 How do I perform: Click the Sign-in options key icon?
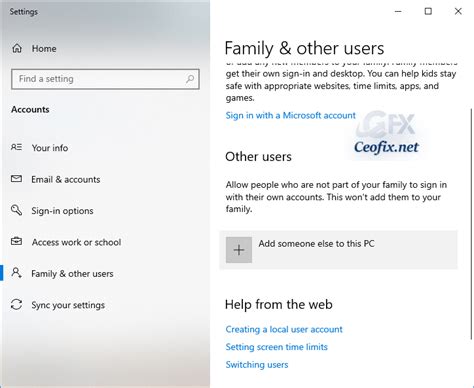pyautogui.click(x=16, y=210)
